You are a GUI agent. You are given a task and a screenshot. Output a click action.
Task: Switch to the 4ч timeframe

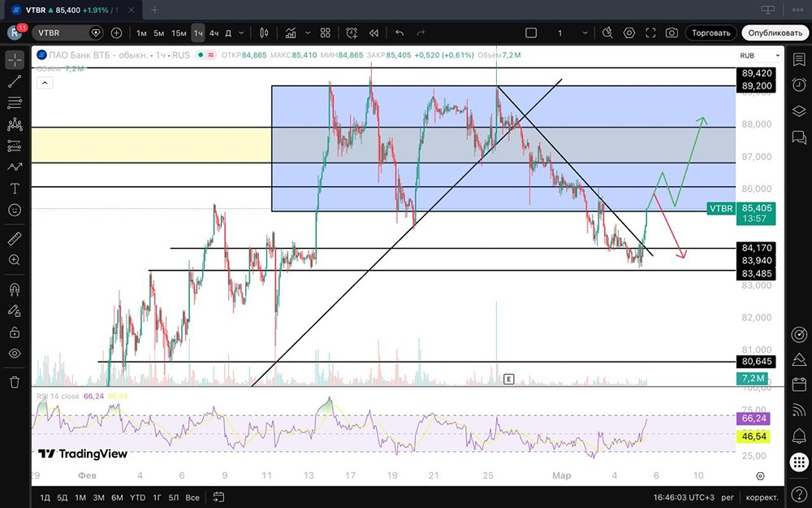click(214, 33)
